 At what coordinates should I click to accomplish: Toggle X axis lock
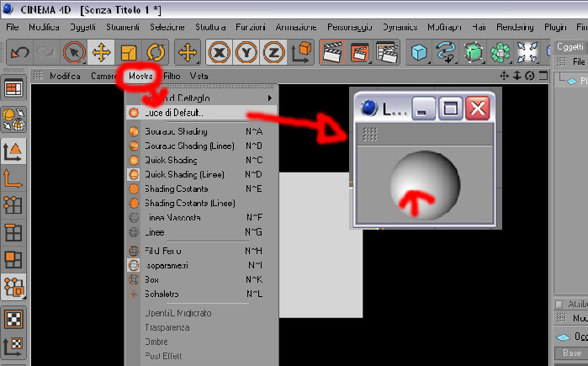(220, 52)
